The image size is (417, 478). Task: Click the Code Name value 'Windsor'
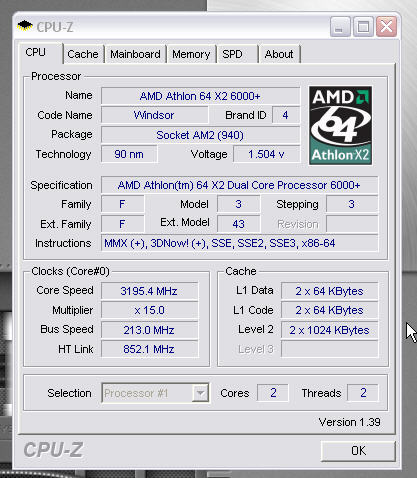point(154,115)
